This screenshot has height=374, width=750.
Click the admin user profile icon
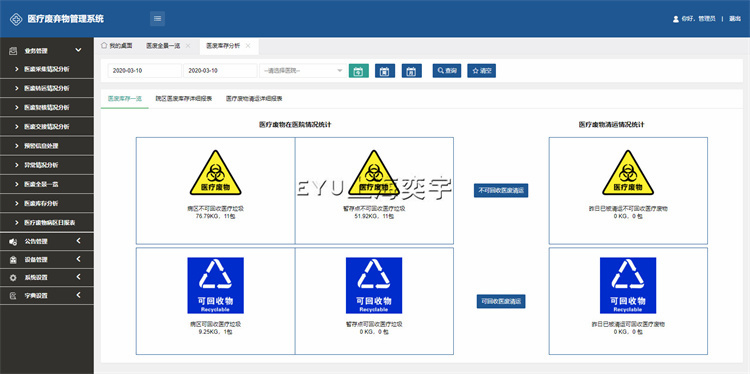(676, 19)
